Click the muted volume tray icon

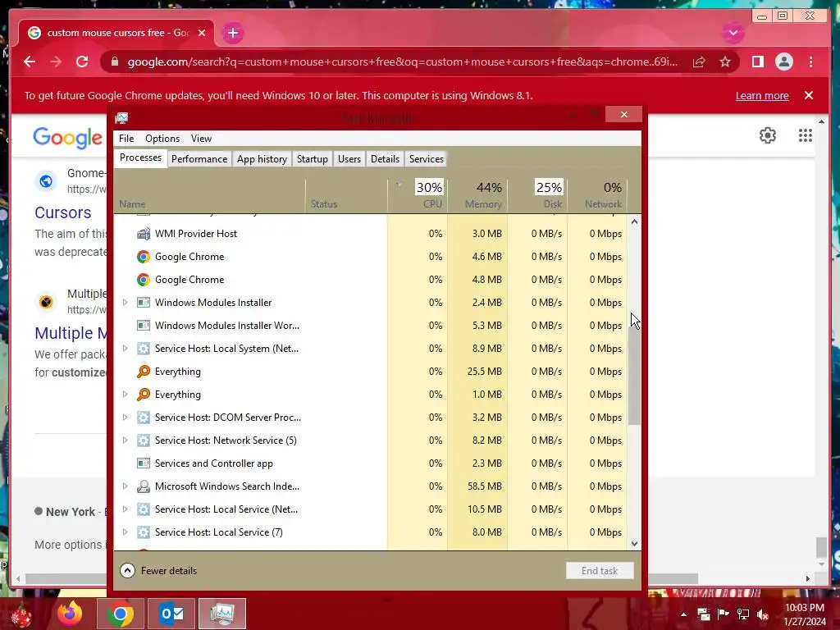[763, 614]
